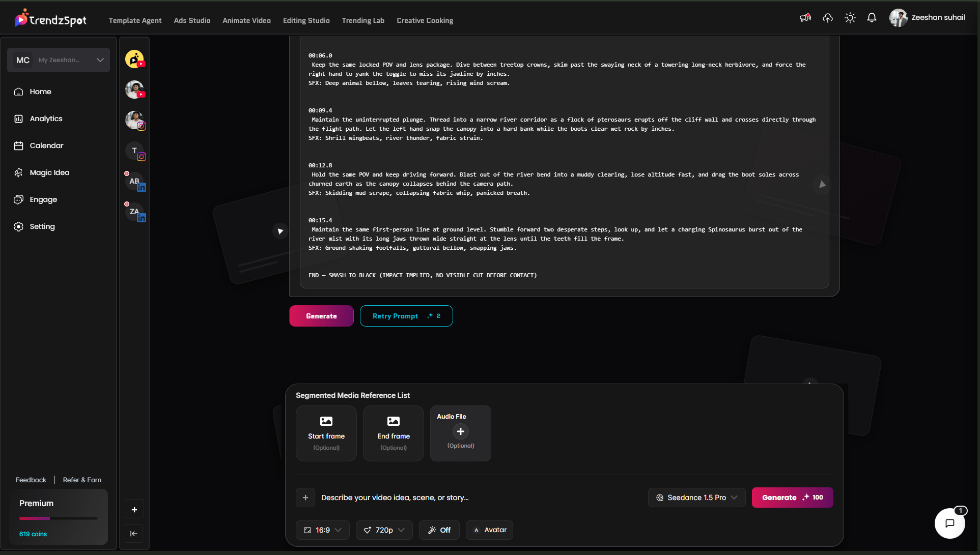Click the 619 coins text
Image resolution: width=980 pixels, height=555 pixels.
click(x=33, y=534)
